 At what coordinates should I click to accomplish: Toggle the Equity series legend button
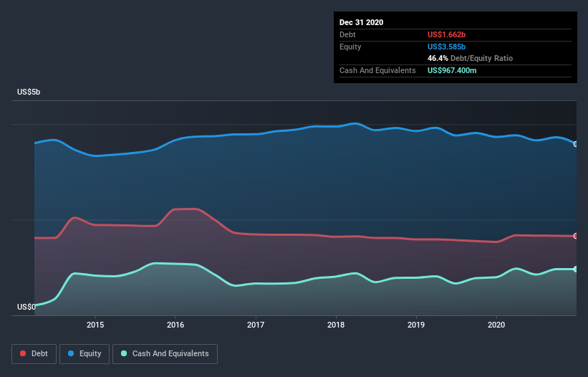click(x=85, y=354)
